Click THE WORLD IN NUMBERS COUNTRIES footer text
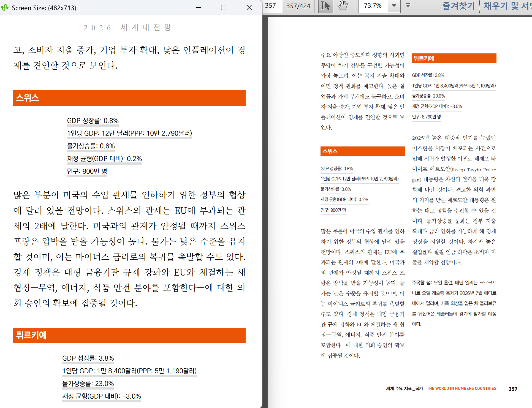 (x=461, y=388)
